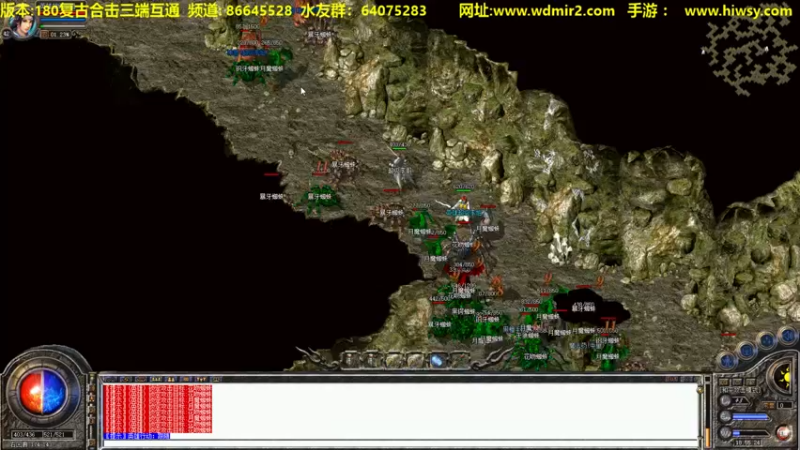Click the chat window vertical scrollbar
This screenshot has height=450, width=800.
coord(700,413)
